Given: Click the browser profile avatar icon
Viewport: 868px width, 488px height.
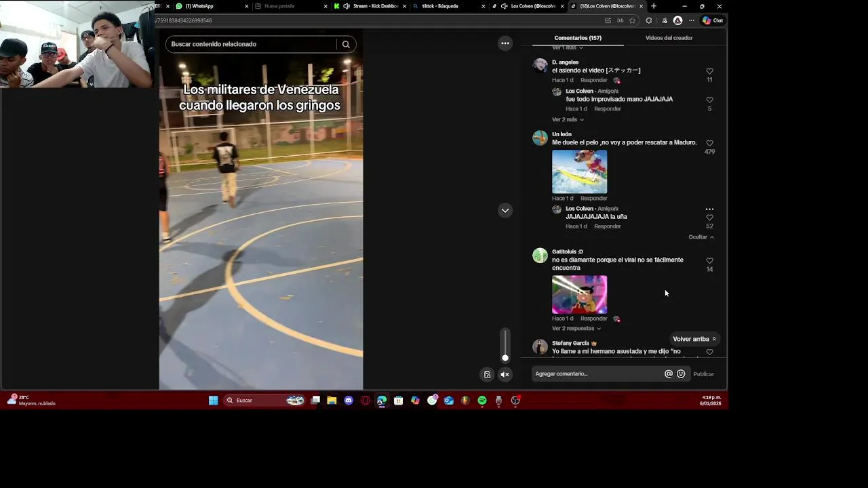Looking at the screenshot, I should 677,21.
